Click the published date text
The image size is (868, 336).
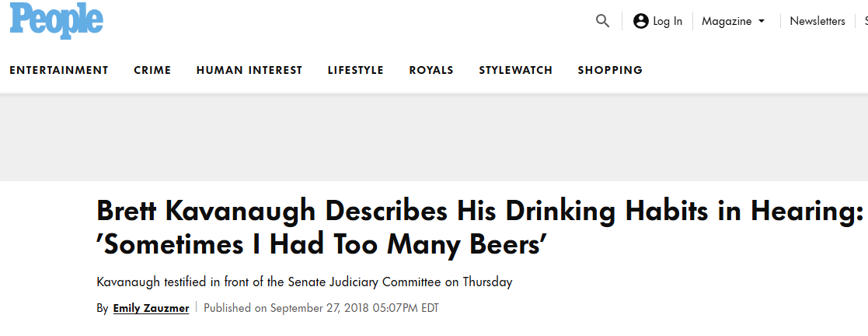pyautogui.click(x=322, y=308)
